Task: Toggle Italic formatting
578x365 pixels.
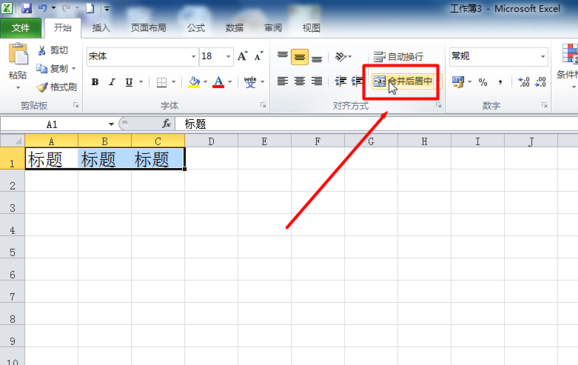Action: 112,82
